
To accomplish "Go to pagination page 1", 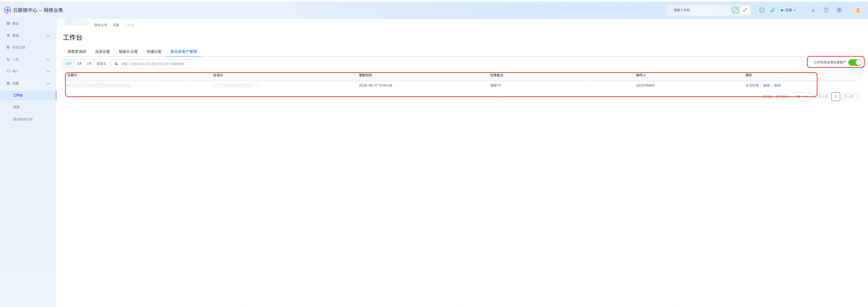I will pyautogui.click(x=836, y=97).
